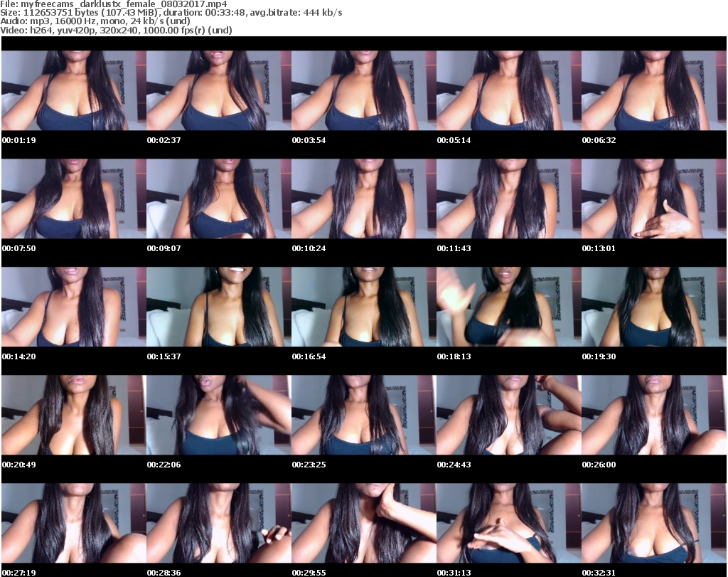Click the thumbnail for 00:14:20
The width and height of the screenshot is (728, 577).
coord(74,307)
